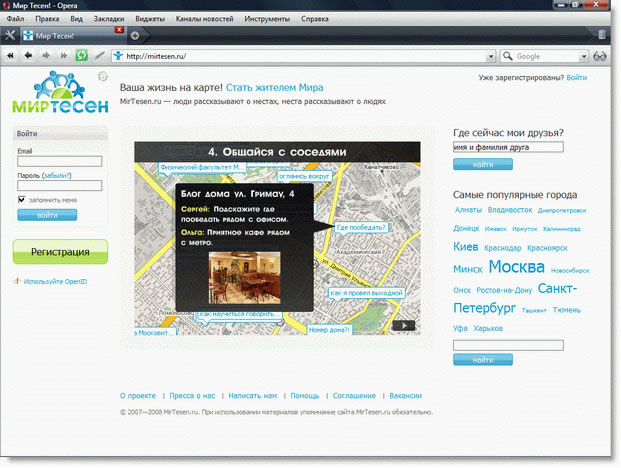Open a new tab with plus icon
The image size is (621, 468).
135,36
